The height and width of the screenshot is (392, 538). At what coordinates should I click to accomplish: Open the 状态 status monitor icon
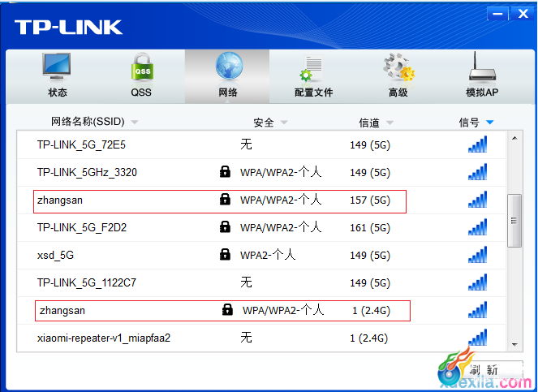coord(57,67)
